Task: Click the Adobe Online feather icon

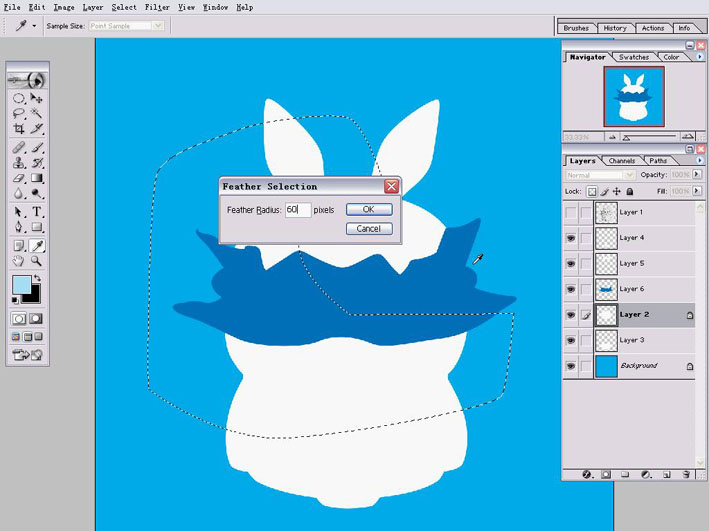Action: (27, 81)
